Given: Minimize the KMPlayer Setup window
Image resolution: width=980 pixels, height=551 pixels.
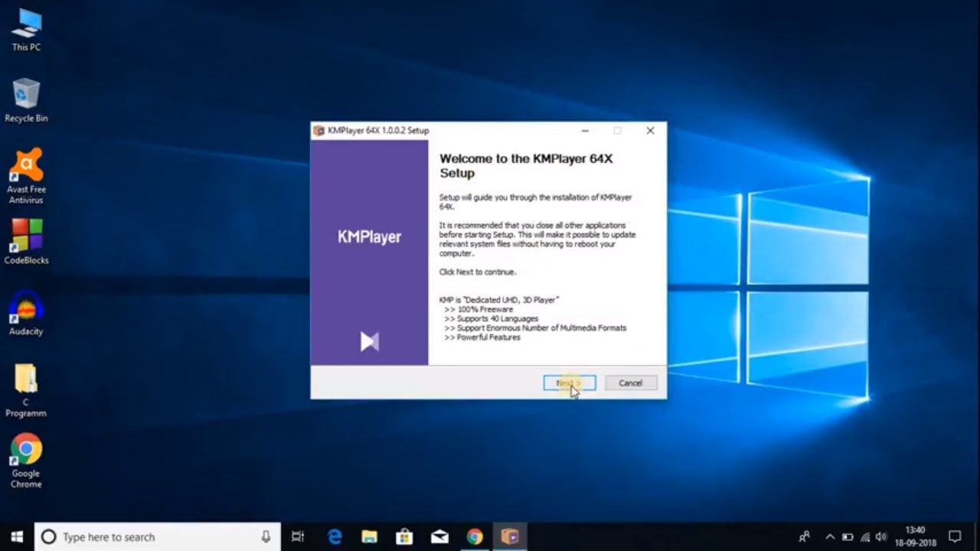Looking at the screenshot, I should (586, 131).
